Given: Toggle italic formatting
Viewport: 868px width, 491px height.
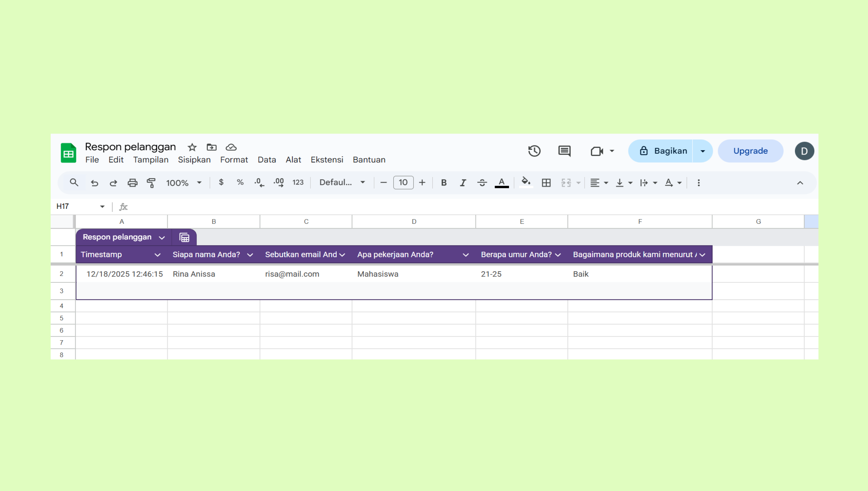Looking at the screenshot, I should 463,182.
